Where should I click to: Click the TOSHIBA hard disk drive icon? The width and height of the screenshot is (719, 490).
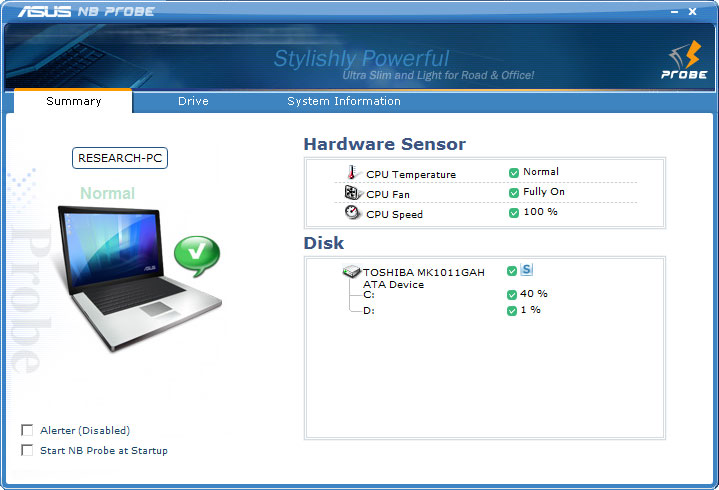[352, 271]
